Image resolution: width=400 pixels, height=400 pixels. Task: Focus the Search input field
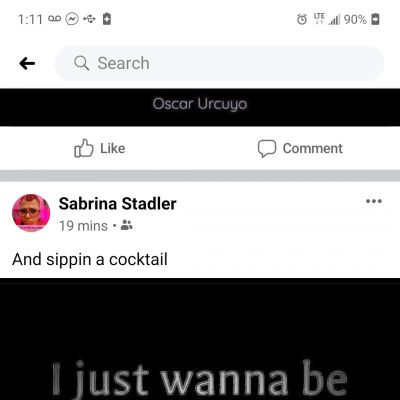click(x=219, y=63)
